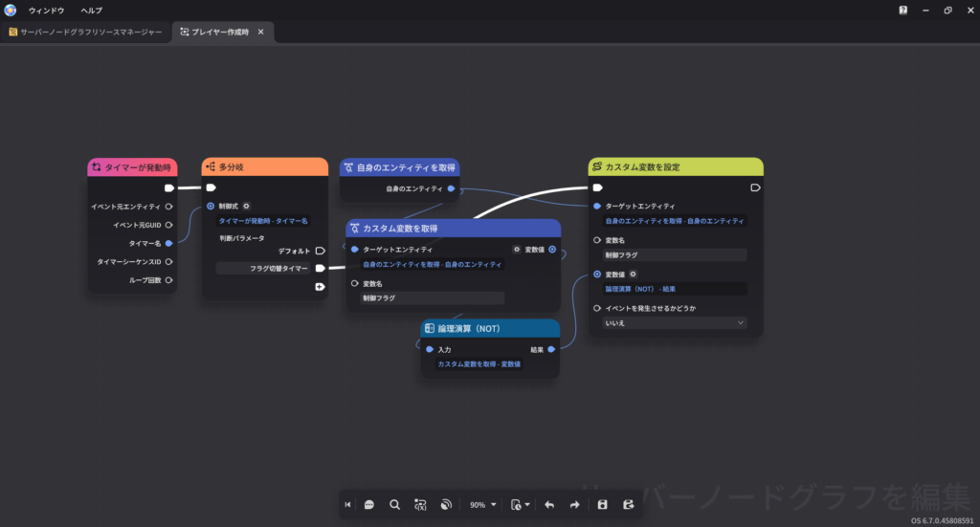Click the gear icon beside 変数値 in カスタム変数を取得
The width and height of the screenshot is (980, 527).
tap(517, 249)
